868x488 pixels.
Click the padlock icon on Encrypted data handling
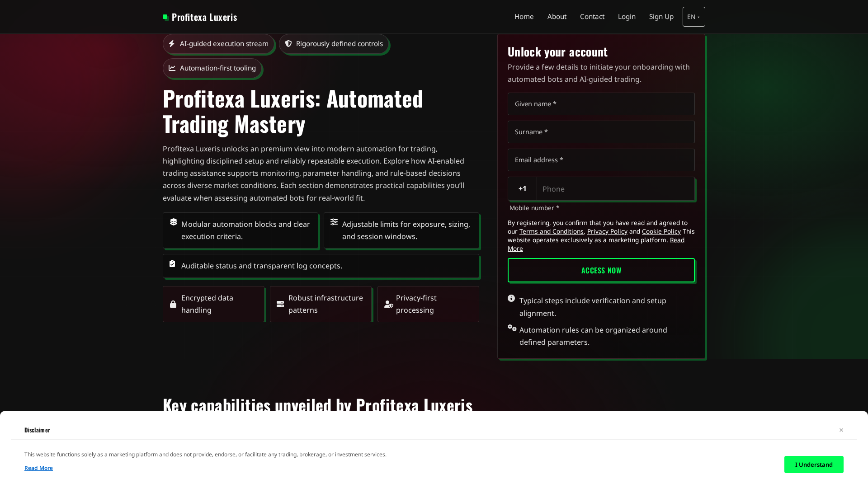coord(173,304)
